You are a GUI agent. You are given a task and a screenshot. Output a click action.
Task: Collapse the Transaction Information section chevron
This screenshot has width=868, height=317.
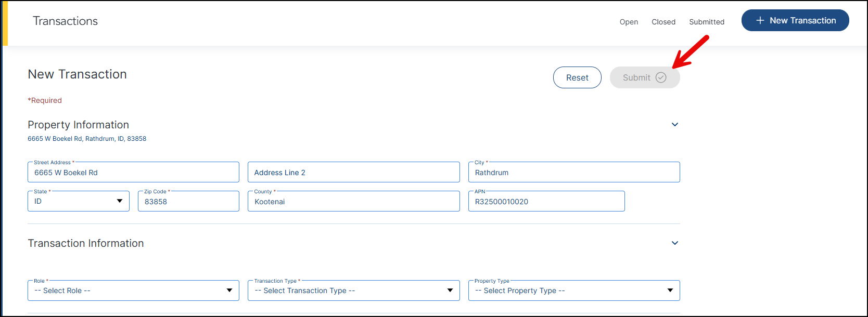click(x=675, y=243)
